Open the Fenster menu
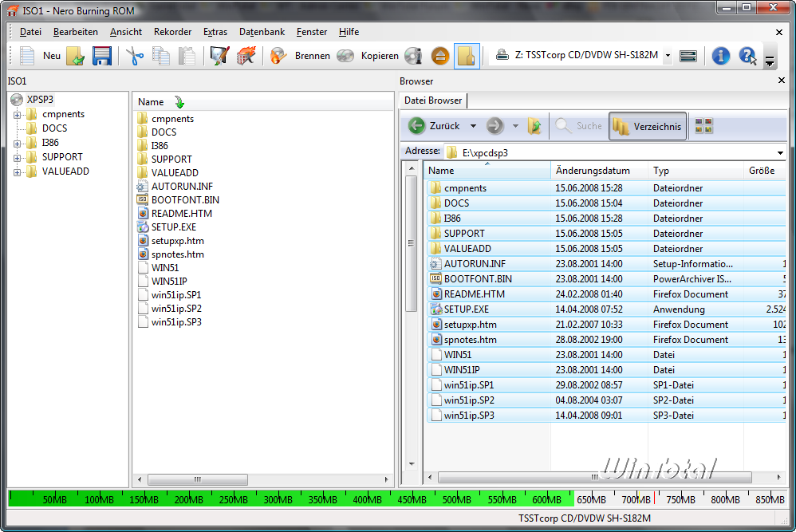This screenshot has height=532, width=796. click(x=312, y=31)
